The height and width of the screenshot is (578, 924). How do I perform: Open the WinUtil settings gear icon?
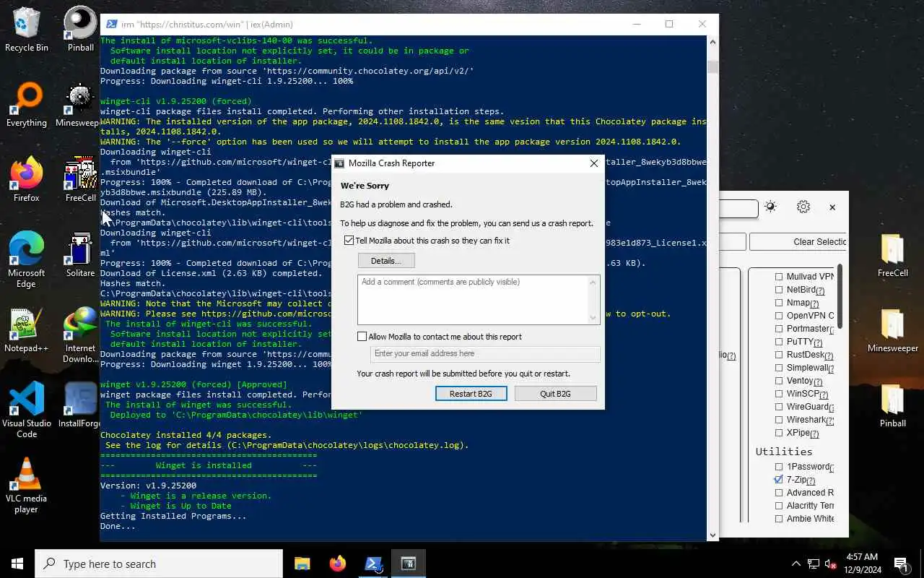803,207
